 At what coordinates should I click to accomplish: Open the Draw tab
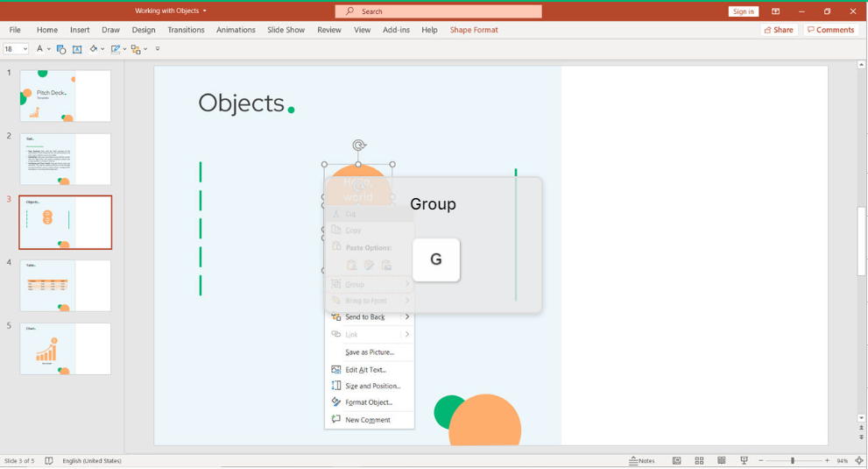coord(110,30)
